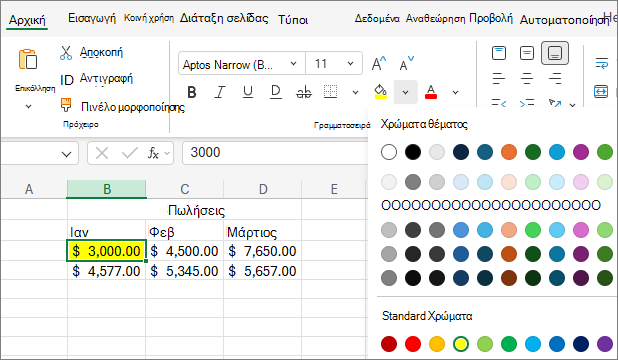
Task: Select Middle align icon
Action: 527,52
